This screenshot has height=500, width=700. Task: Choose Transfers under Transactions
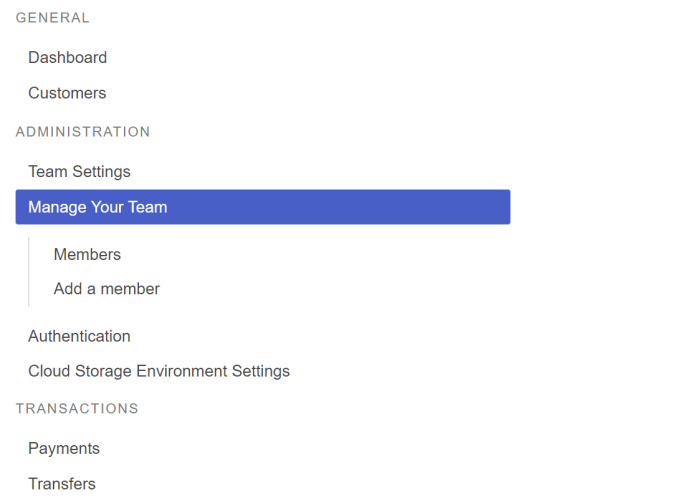point(62,484)
